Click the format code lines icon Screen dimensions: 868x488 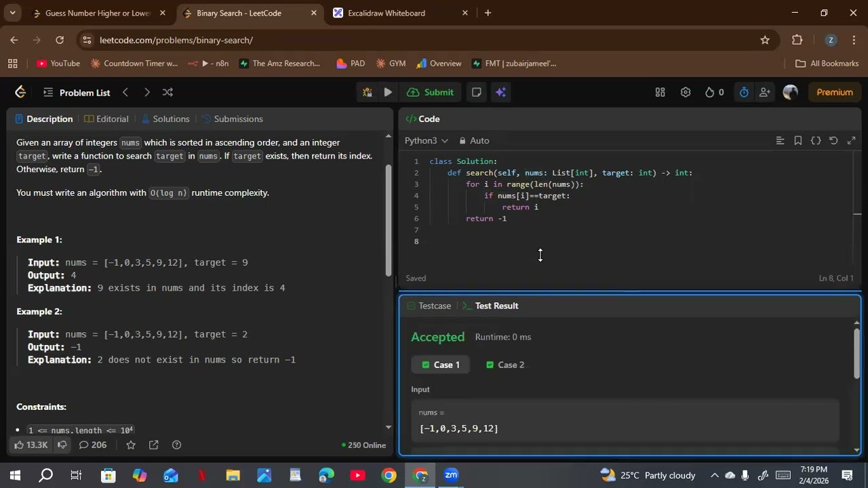(780, 140)
